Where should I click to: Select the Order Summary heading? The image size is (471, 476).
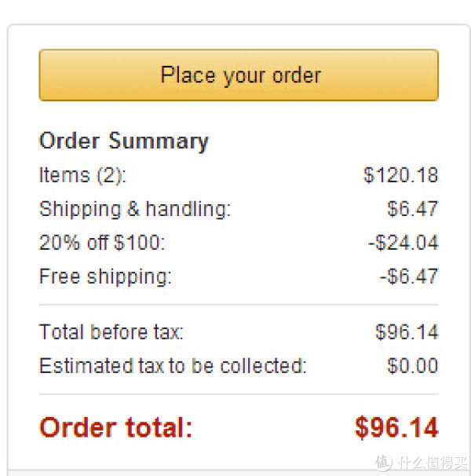click(124, 141)
